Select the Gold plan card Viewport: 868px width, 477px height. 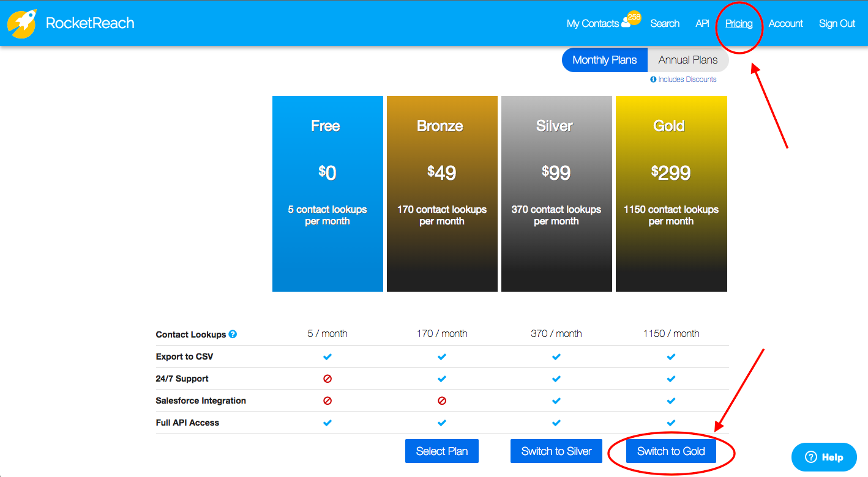click(672, 193)
